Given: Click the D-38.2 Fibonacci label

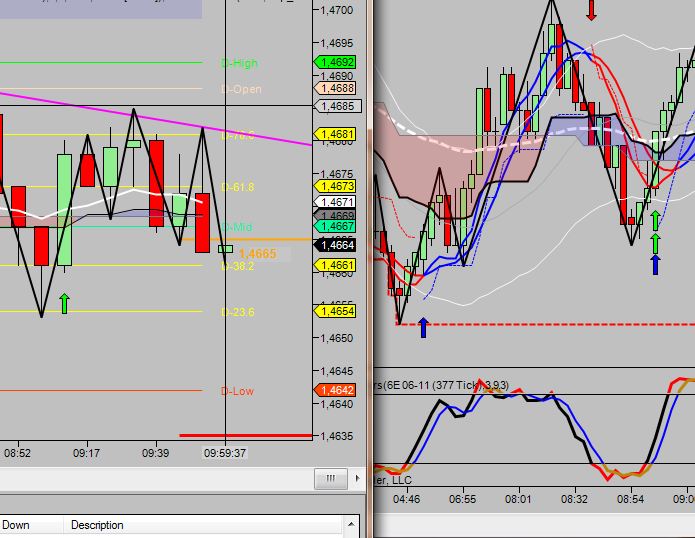Looking at the screenshot, I should click(238, 266).
